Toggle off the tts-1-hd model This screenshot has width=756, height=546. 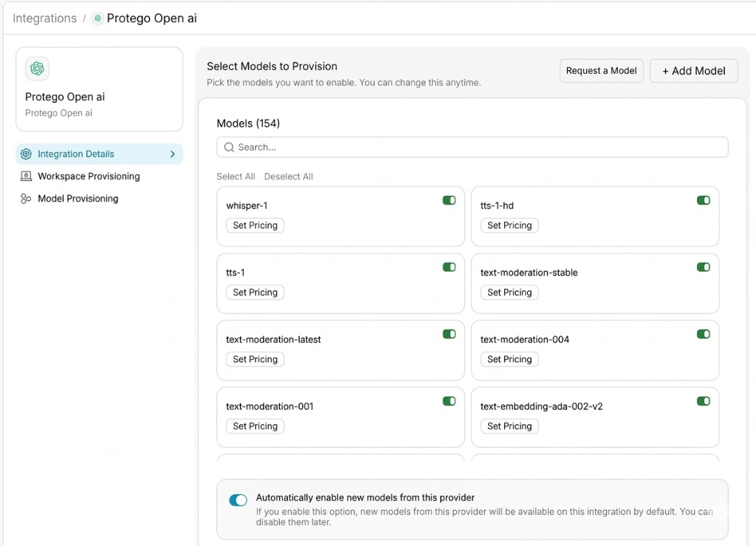703,200
